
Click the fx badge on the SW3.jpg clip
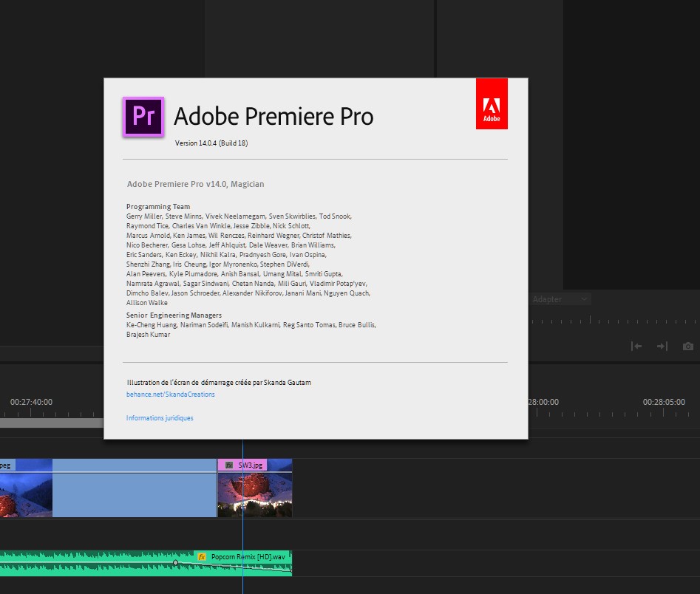point(229,465)
